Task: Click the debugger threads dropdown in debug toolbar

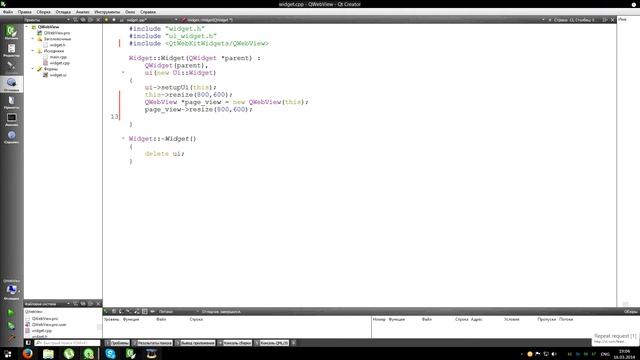Action: click(x=178, y=311)
